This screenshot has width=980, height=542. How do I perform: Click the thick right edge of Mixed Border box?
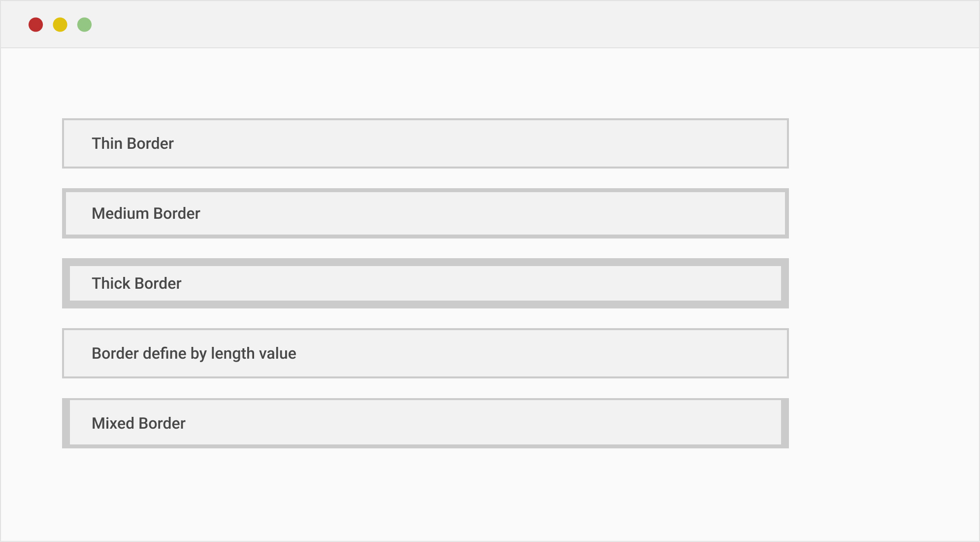785,423
